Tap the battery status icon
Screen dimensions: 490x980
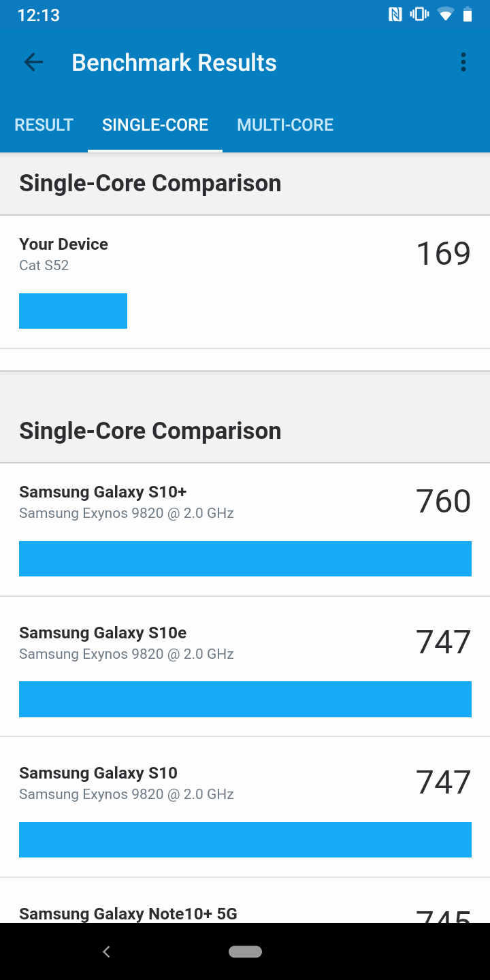(x=468, y=14)
